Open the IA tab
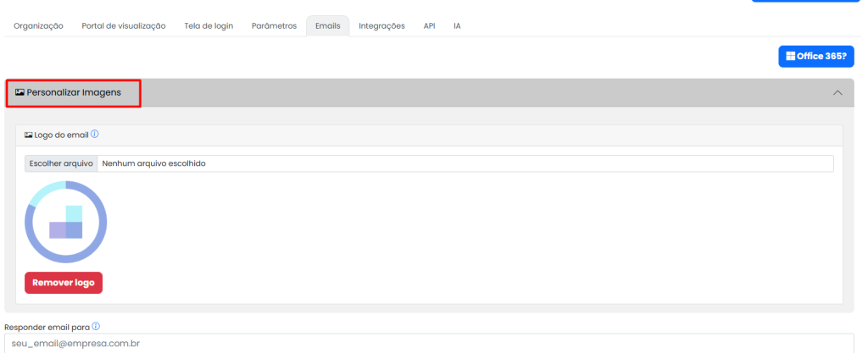Viewport: 868px width, 353px height. tap(457, 26)
